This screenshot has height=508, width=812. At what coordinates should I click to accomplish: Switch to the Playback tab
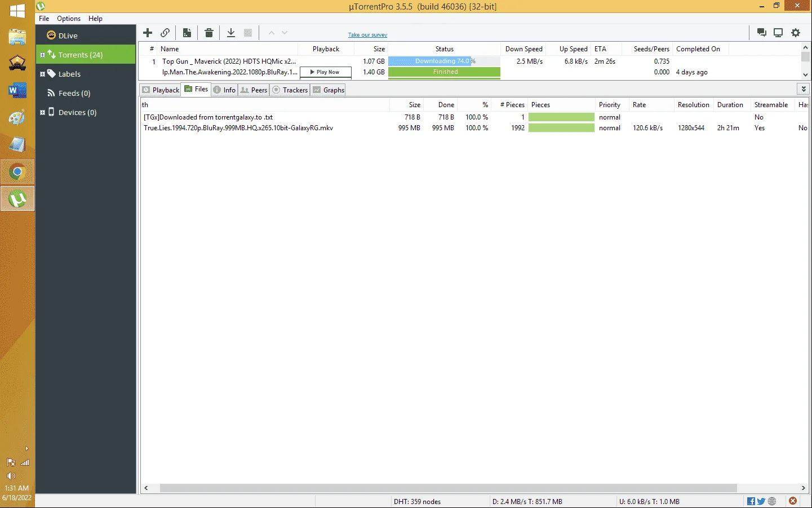click(161, 90)
